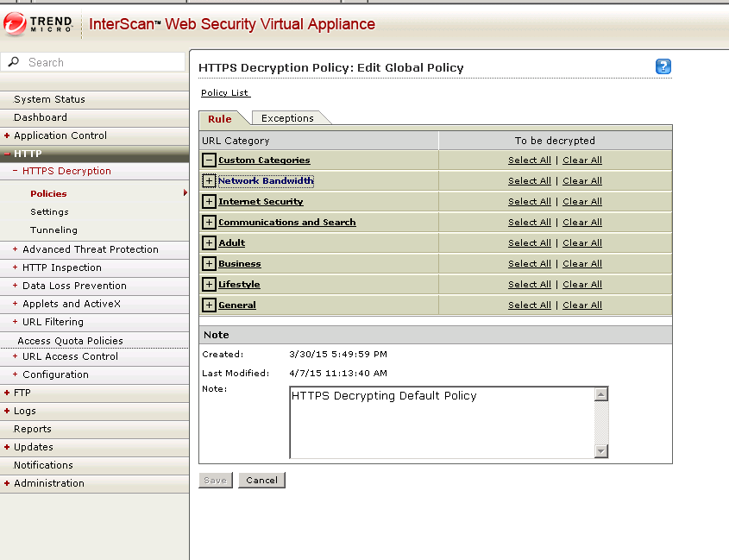
Task: Click Select All for Custom Categories
Action: [529, 160]
